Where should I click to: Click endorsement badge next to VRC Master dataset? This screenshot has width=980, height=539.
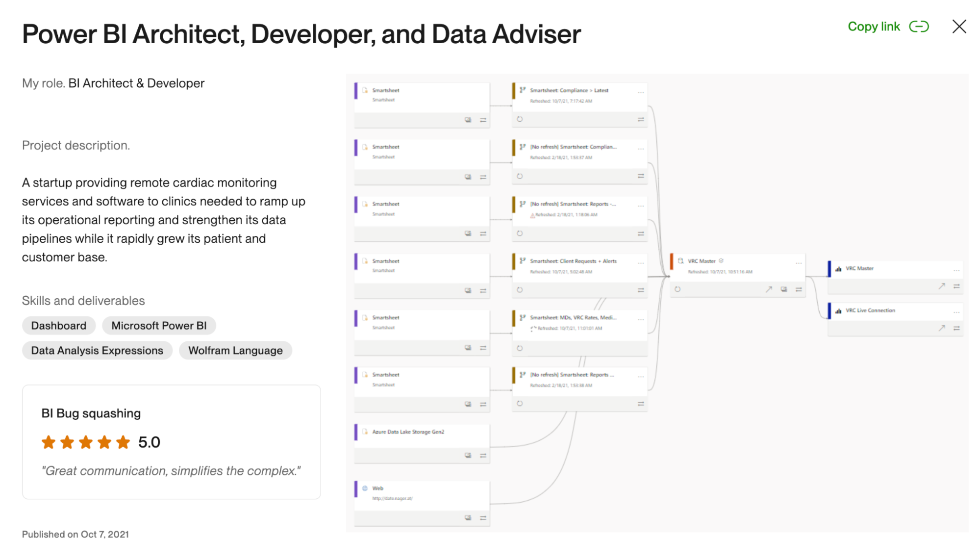(x=721, y=261)
